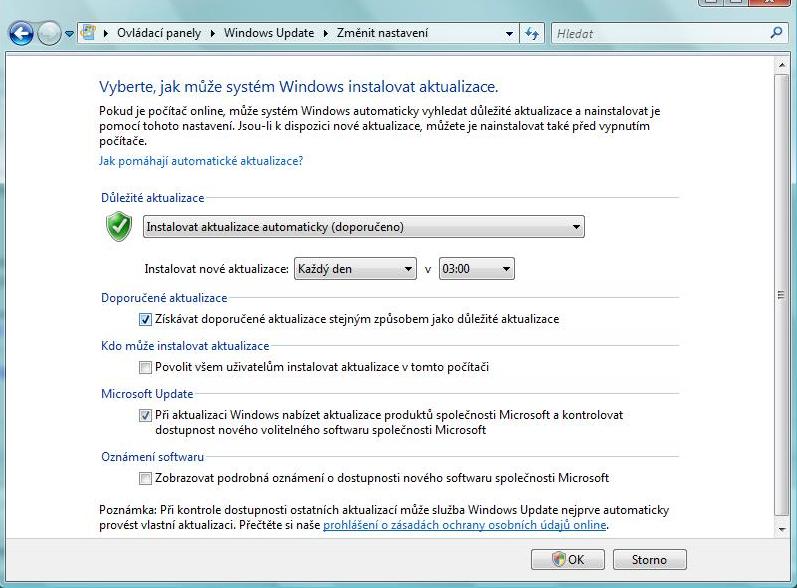797x588 pixels.
Task: Click the Back navigation arrow button
Action: [21, 34]
